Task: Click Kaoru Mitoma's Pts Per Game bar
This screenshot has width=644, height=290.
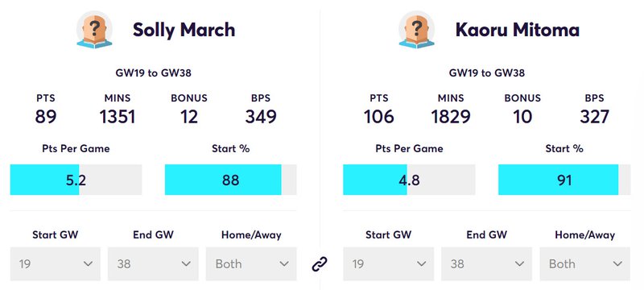Action: click(409, 180)
